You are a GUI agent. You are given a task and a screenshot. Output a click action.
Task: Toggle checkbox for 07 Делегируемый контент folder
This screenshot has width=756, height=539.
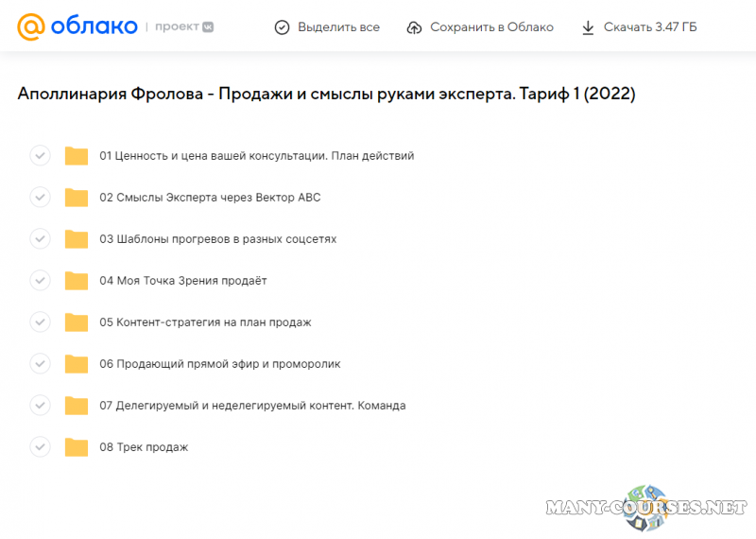(40, 406)
